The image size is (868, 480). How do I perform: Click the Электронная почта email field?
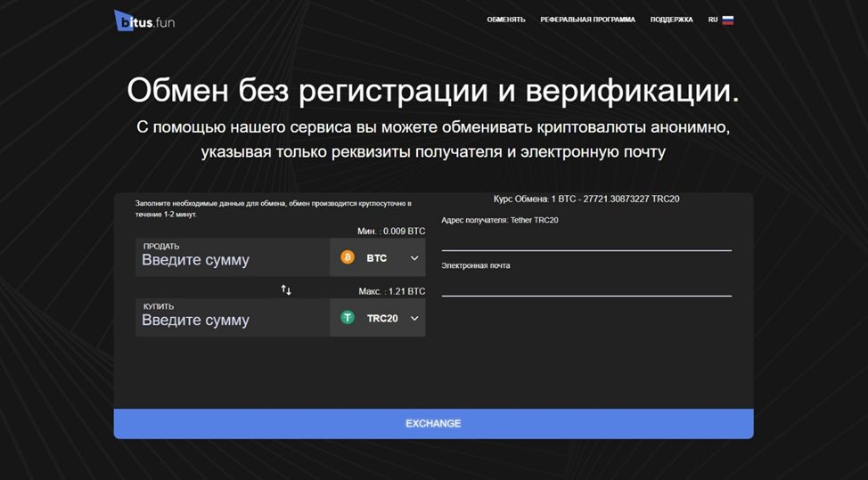pos(586,285)
